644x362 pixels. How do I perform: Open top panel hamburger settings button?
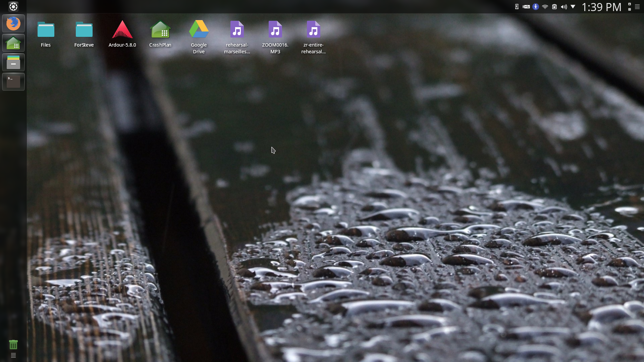[637, 7]
